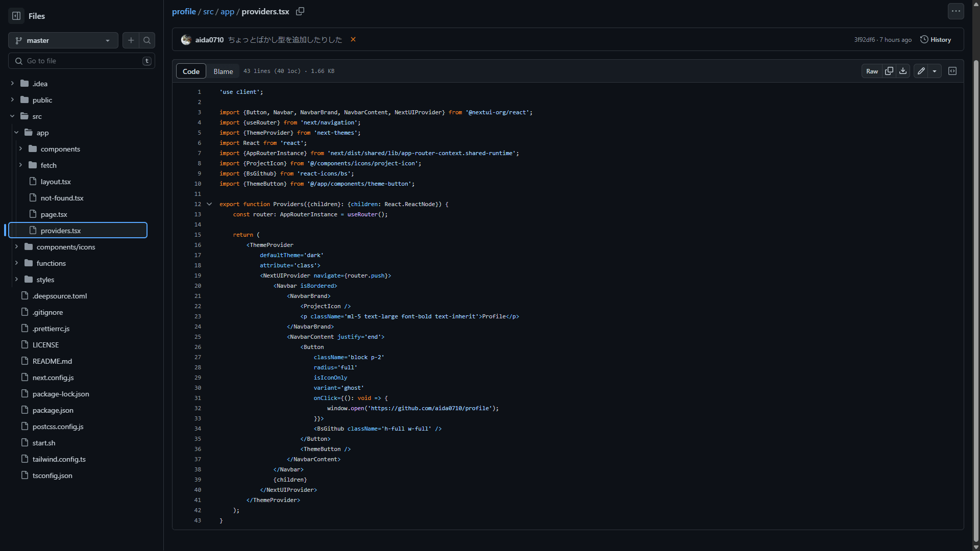Expand the .idea folder

click(12, 83)
